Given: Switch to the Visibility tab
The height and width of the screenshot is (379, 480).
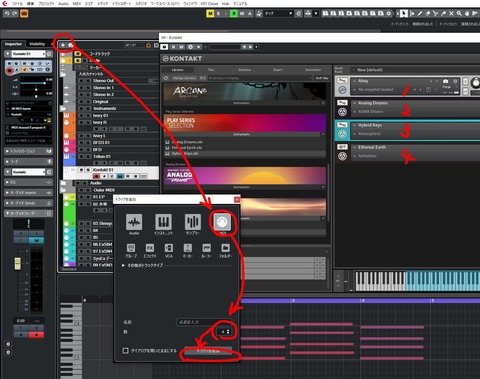Looking at the screenshot, I should (x=37, y=44).
